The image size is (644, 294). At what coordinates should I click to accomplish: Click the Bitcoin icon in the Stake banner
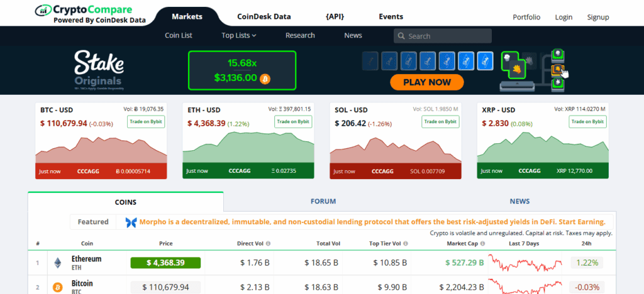[x=265, y=78]
